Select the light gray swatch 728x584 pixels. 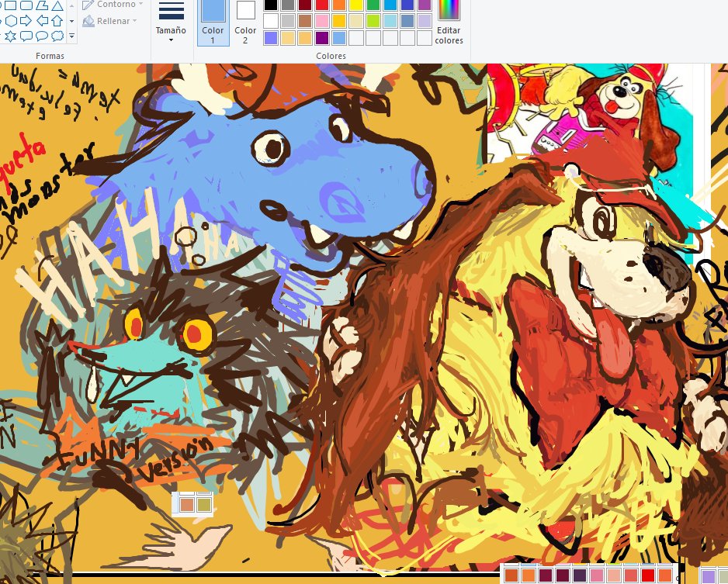tap(288, 21)
